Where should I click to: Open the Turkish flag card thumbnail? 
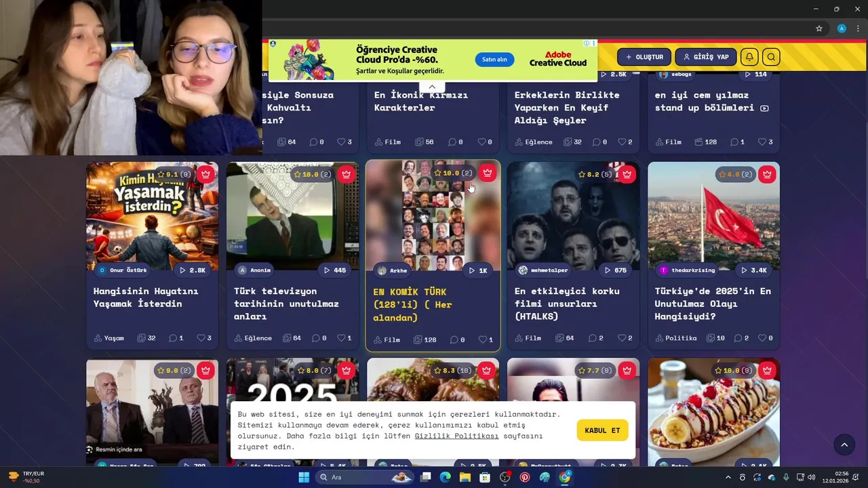pyautogui.click(x=713, y=216)
